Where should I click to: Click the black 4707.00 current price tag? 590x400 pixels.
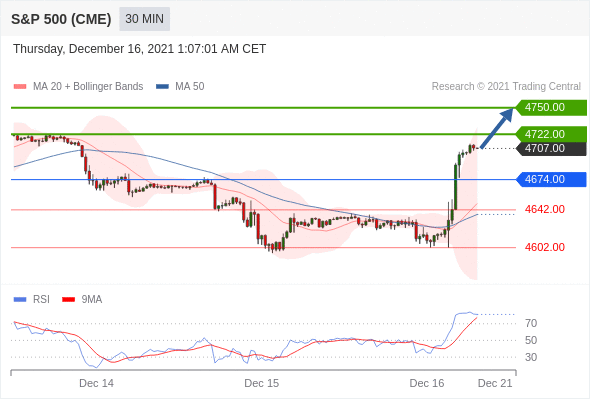click(551, 148)
